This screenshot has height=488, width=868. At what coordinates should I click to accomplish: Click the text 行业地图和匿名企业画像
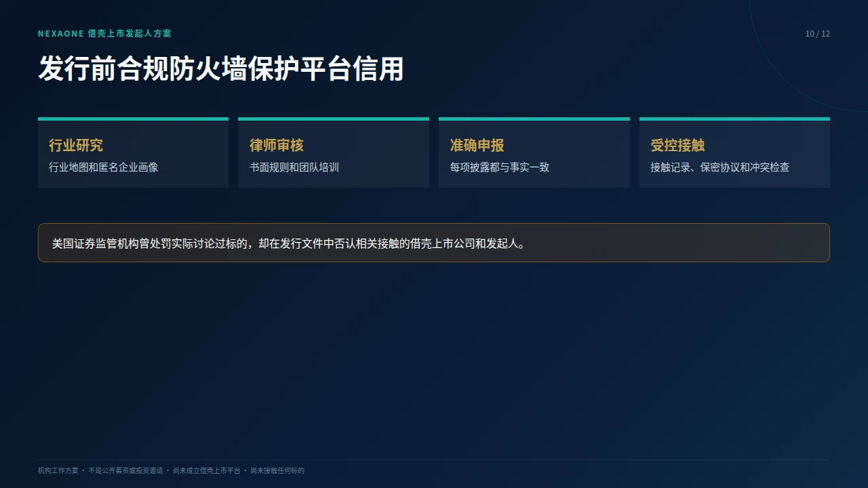104,167
